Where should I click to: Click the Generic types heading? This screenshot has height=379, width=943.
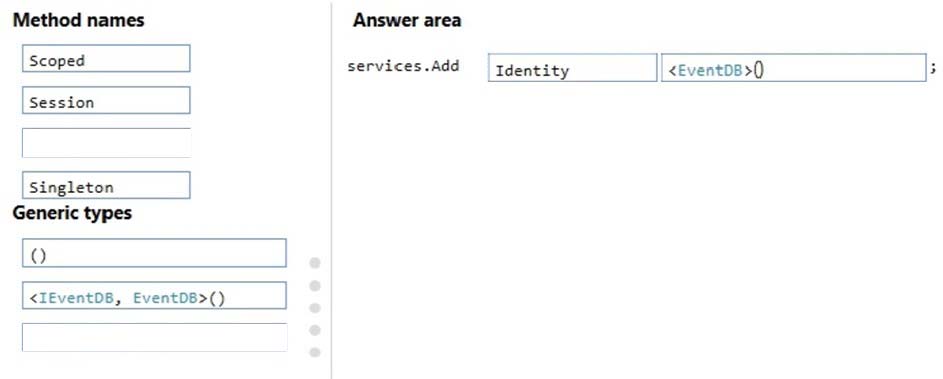[72, 212]
